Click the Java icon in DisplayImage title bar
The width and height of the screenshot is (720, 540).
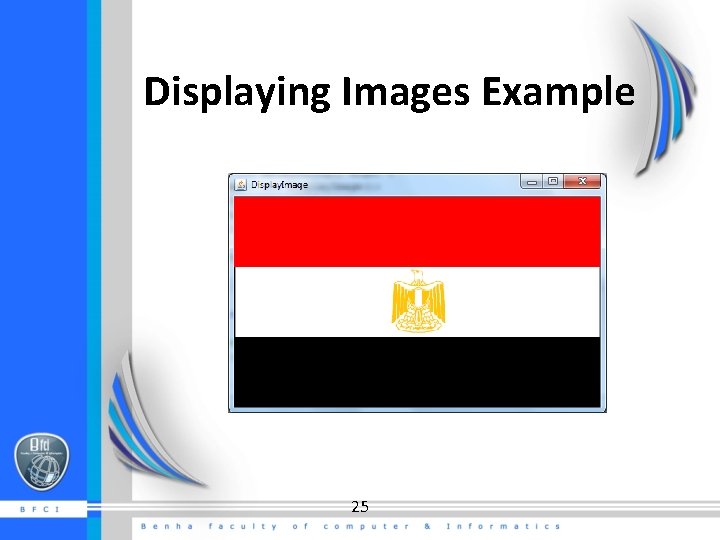click(241, 185)
